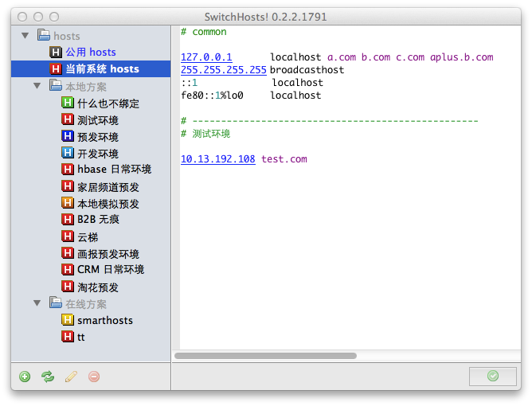Click the yellow H icon of smarthosts

click(68, 319)
